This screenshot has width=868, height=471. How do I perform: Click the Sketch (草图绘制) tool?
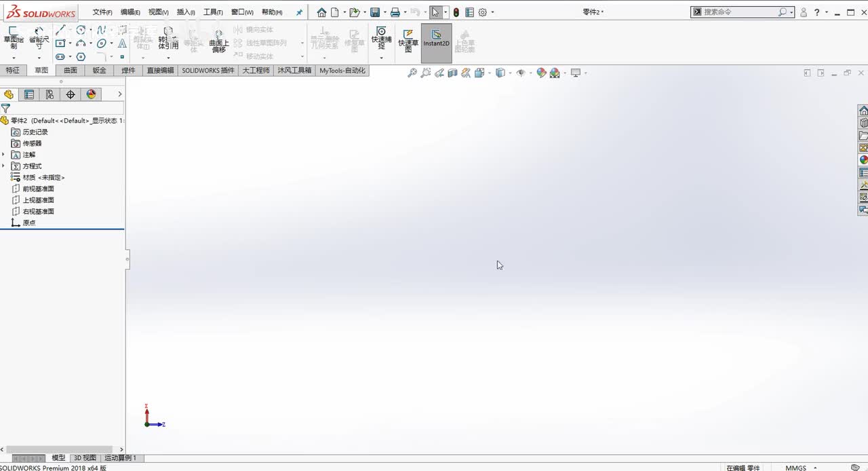13,38
